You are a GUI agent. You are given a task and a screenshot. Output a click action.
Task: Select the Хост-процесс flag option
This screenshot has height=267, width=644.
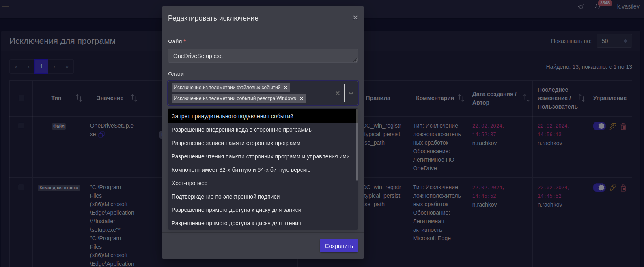point(190,183)
